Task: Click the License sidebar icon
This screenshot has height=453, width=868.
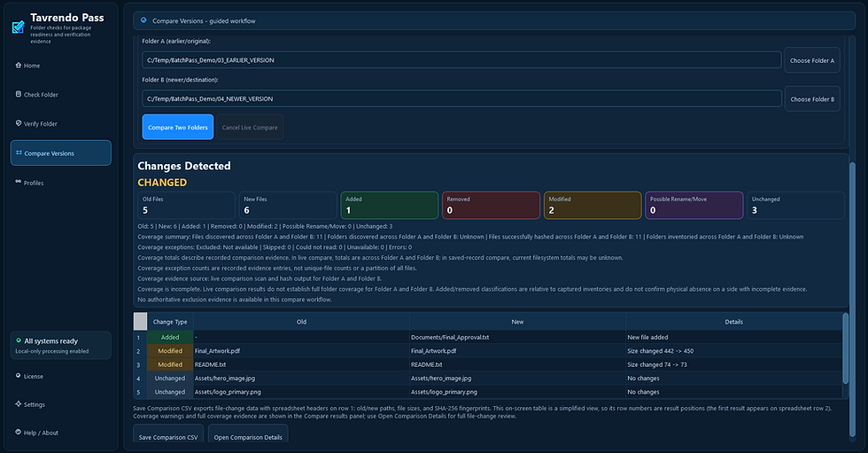Action: tap(19, 376)
